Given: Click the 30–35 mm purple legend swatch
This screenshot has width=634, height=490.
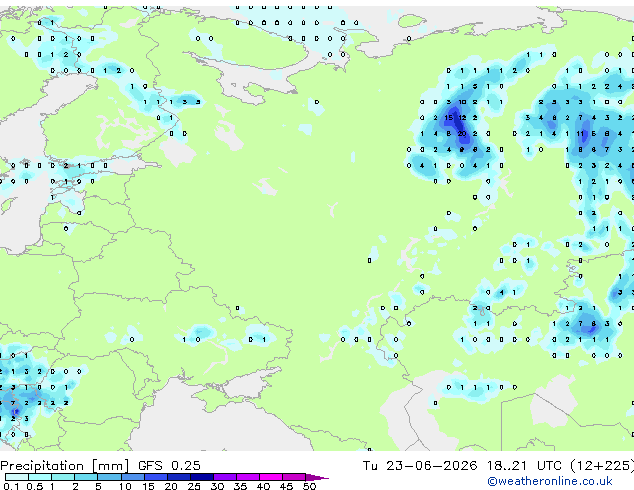Looking at the screenshot, I should 225,477.
